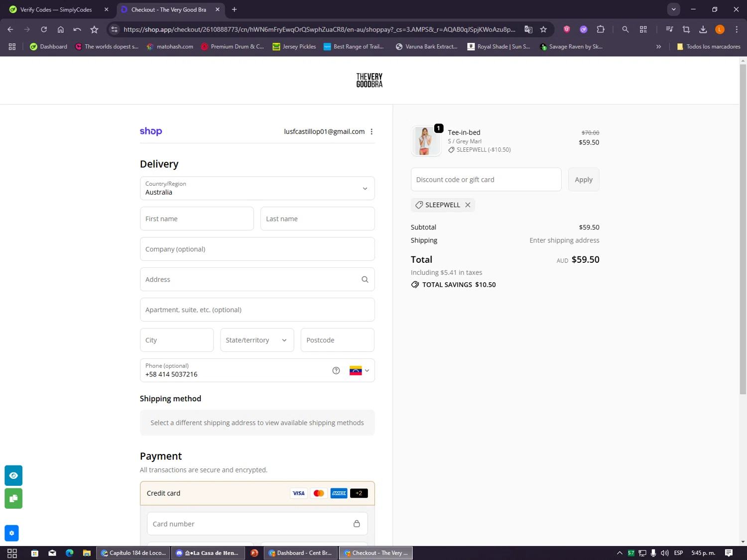747x560 pixels.
Task: Click the shop logo
Action: pos(151,131)
